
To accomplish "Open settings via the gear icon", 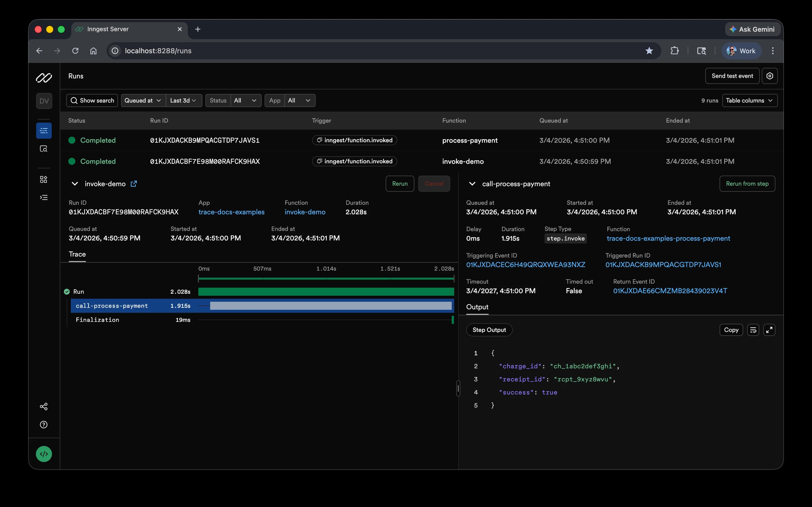I will 770,76.
